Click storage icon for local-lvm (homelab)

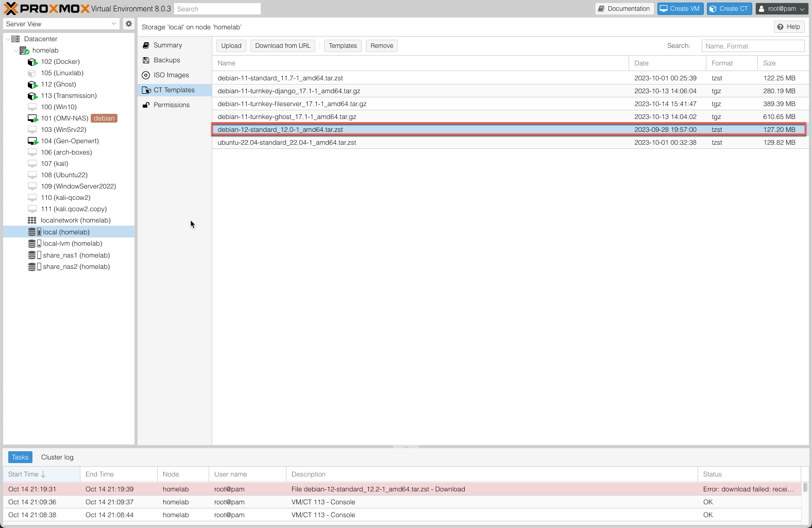(35, 244)
